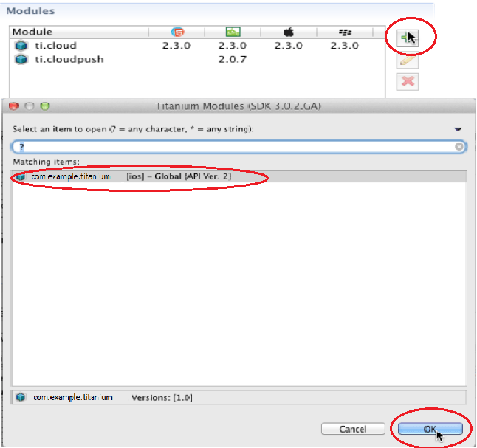This screenshot has width=477, height=448.
Task: Click the Modules section heading
Action: coord(30,11)
